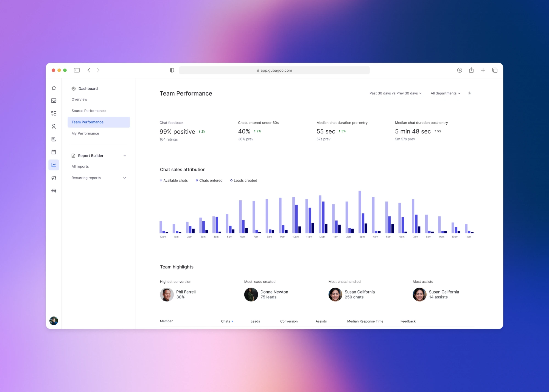Open a new browser tab
The image size is (549, 392).
(x=483, y=70)
